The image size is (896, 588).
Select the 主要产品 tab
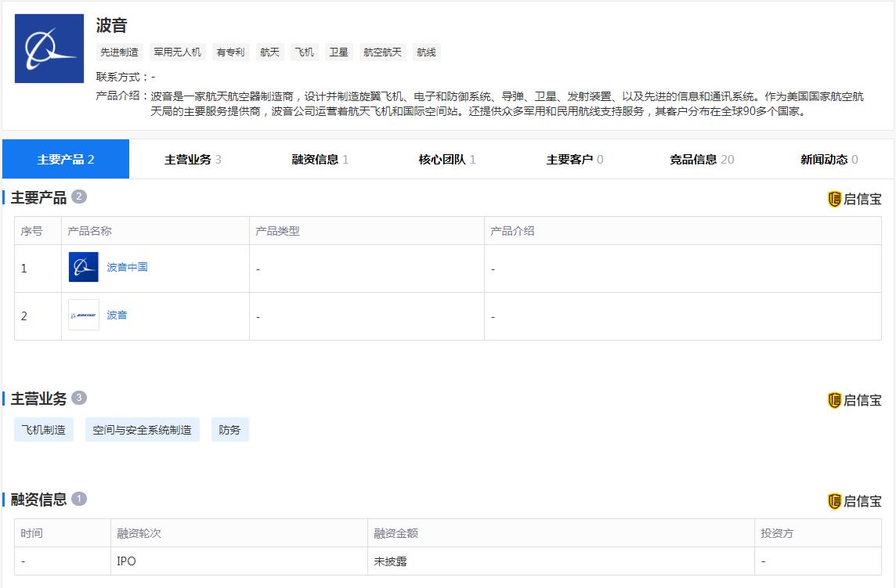click(66, 160)
